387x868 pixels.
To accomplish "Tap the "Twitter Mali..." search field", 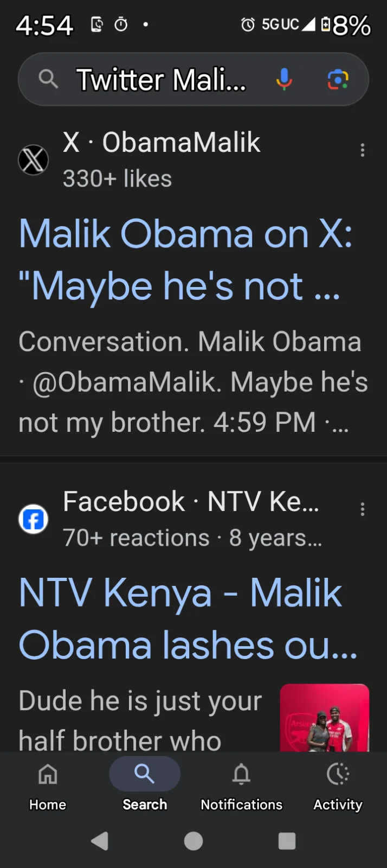I will coord(161,79).
